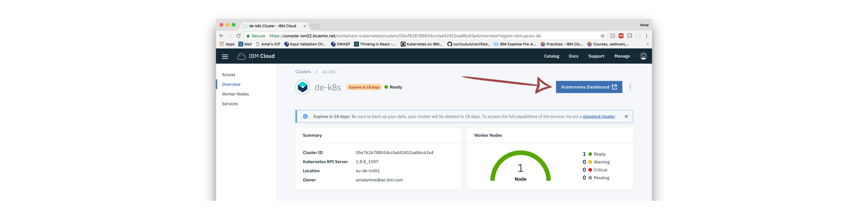
Task: Click the browser forward arrow
Action: [x=230, y=36]
